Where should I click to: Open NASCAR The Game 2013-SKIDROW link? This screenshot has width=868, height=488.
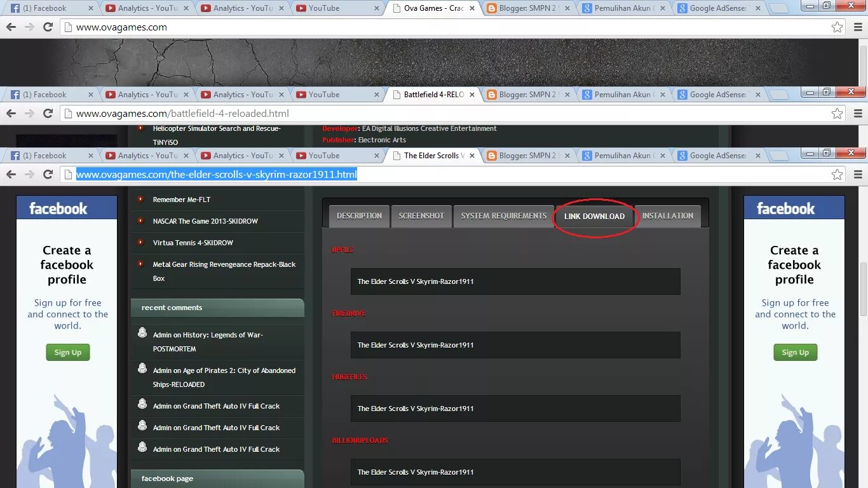click(205, 221)
